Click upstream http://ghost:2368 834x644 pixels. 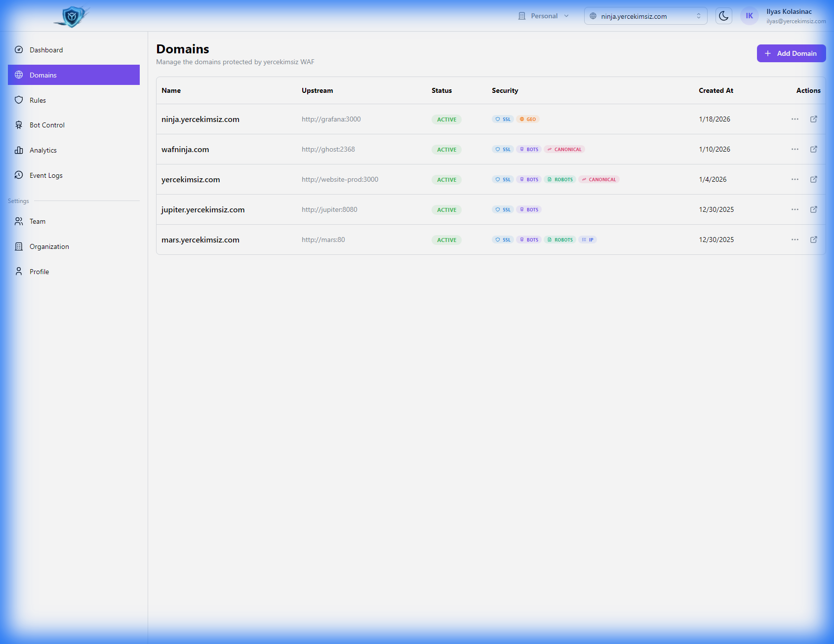[328, 149]
